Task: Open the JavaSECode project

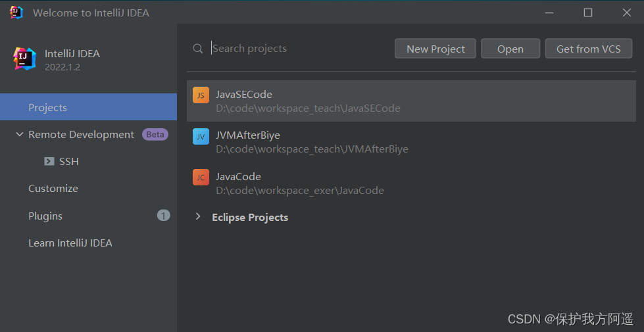Action: (x=412, y=101)
